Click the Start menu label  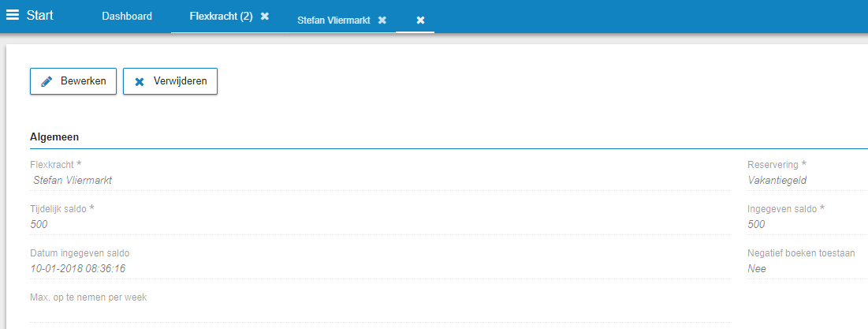[x=40, y=15]
